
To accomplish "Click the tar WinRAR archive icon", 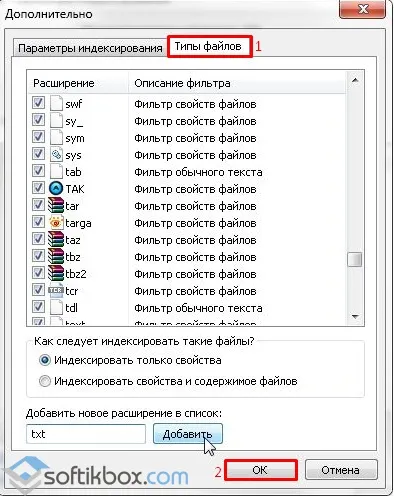I will point(56,206).
